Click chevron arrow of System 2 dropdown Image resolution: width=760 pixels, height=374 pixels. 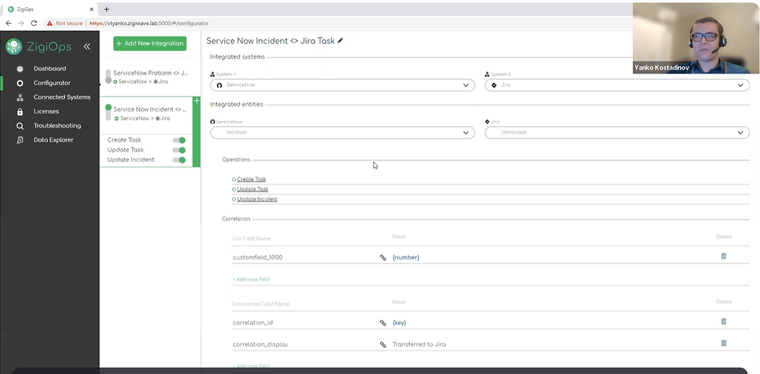pos(740,85)
